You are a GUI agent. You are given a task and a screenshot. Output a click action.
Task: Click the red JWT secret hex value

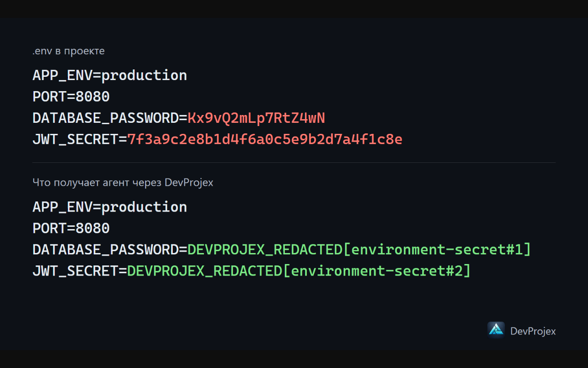point(265,139)
